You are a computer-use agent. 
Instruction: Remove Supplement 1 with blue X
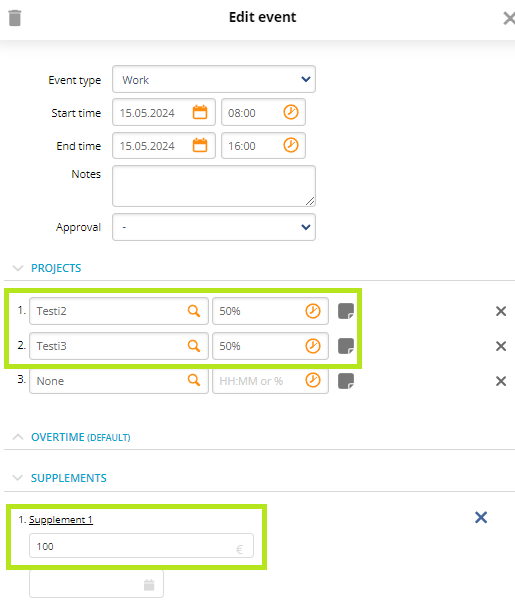click(481, 517)
